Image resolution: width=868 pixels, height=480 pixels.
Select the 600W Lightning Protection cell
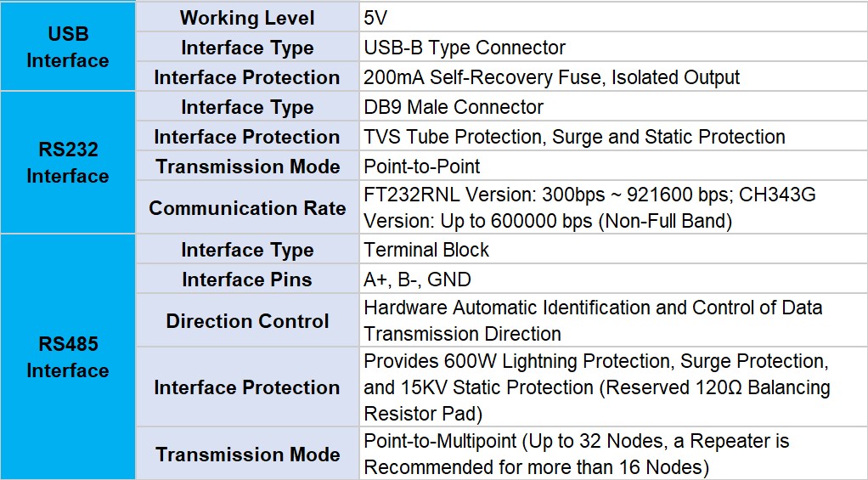click(x=612, y=387)
